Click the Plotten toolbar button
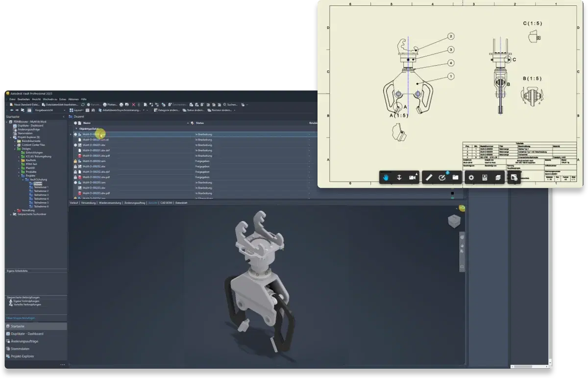 tap(110, 104)
